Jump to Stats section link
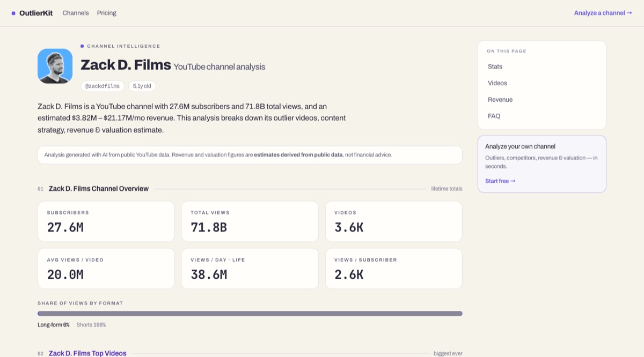Viewport: 644px width, 357px height. click(495, 66)
